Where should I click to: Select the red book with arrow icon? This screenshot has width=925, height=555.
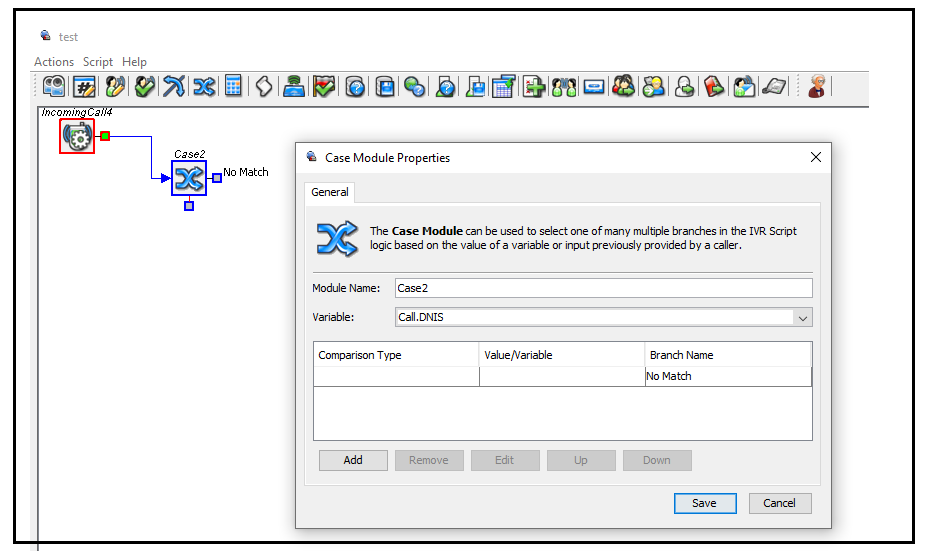[x=714, y=87]
